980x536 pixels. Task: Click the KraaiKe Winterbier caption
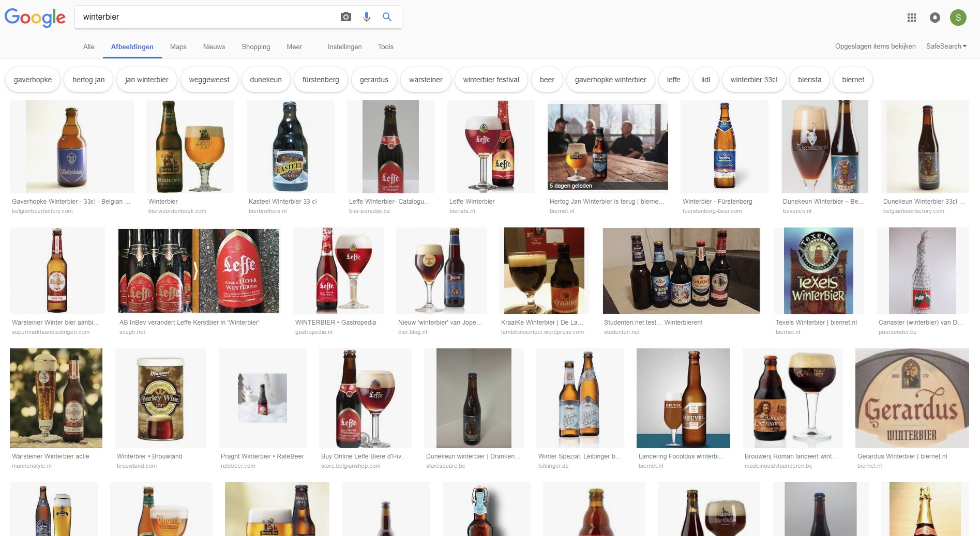click(542, 323)
